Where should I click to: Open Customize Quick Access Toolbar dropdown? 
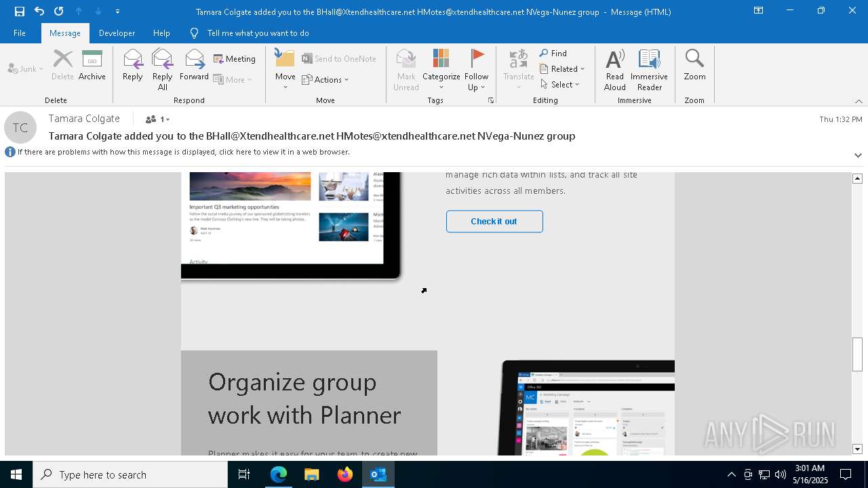coord(117,12)
